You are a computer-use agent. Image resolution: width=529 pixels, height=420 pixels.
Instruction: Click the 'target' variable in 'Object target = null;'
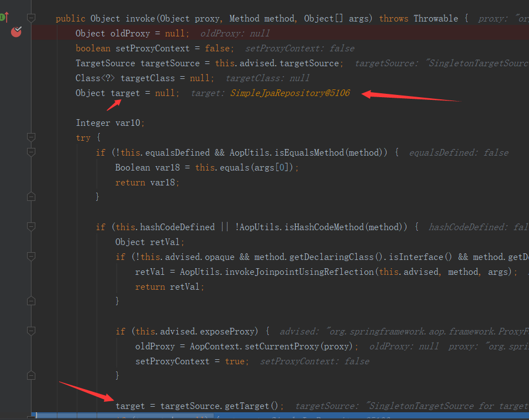pos(125,93)
